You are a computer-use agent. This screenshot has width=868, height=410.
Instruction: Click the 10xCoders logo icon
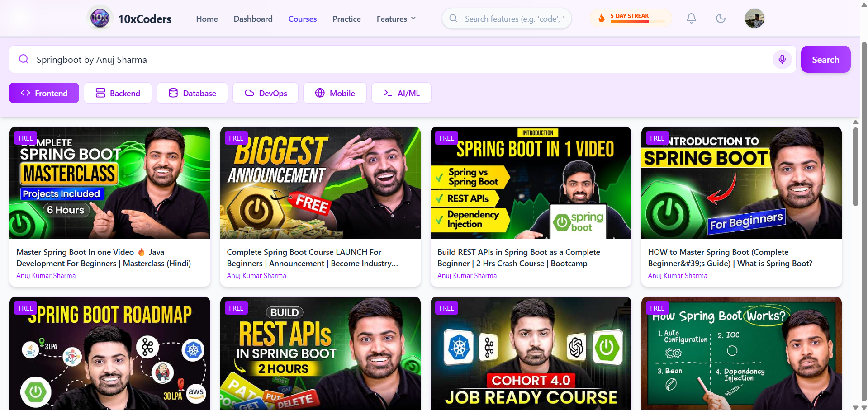coord(100,19)
